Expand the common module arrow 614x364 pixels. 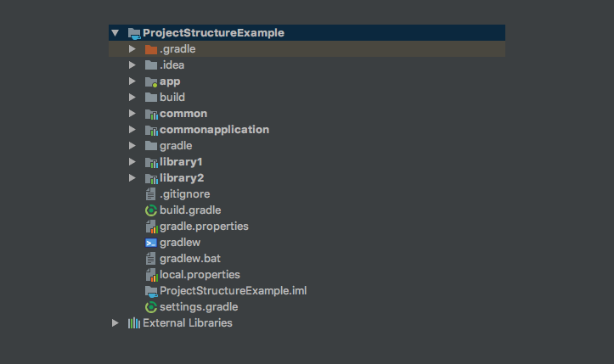coord(132,114)
